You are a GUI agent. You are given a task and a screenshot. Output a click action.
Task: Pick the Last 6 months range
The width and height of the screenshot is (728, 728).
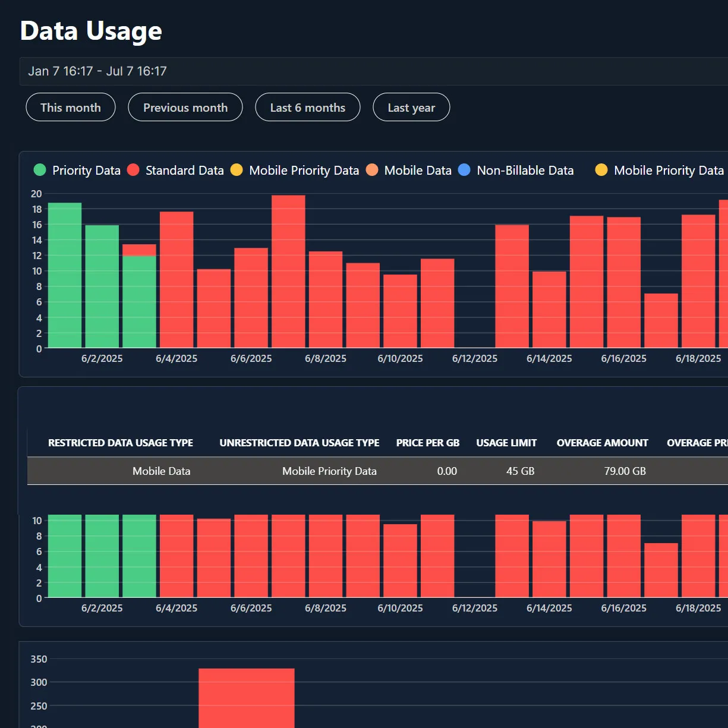click(307, 107)
